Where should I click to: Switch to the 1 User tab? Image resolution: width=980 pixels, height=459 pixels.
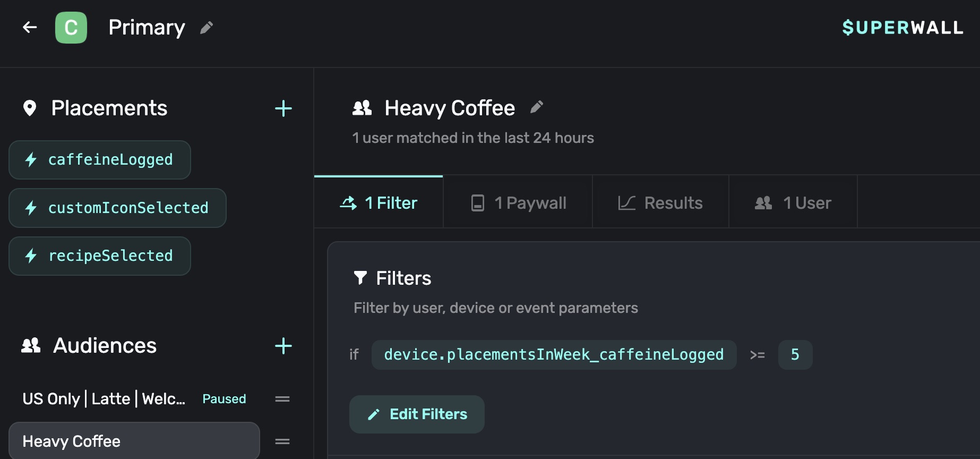point(793,203)
